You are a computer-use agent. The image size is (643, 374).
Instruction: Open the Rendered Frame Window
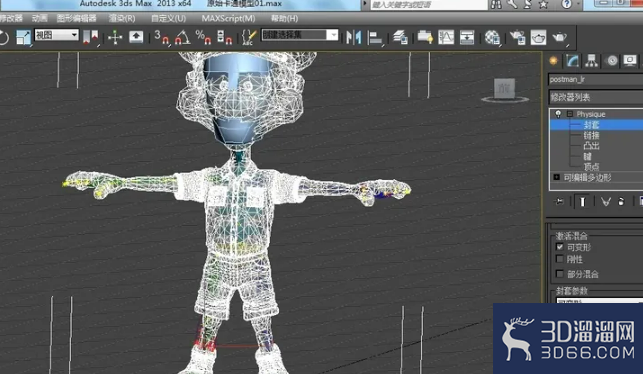point(538,37)
